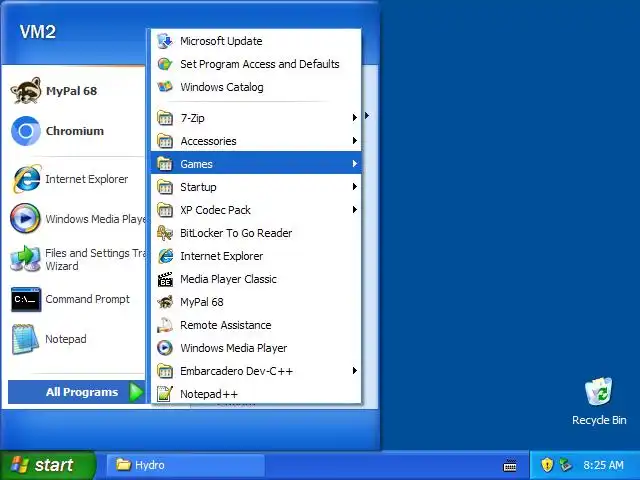
Task: Expand the Accessories submenu arrow
Action: coord(355,140)
